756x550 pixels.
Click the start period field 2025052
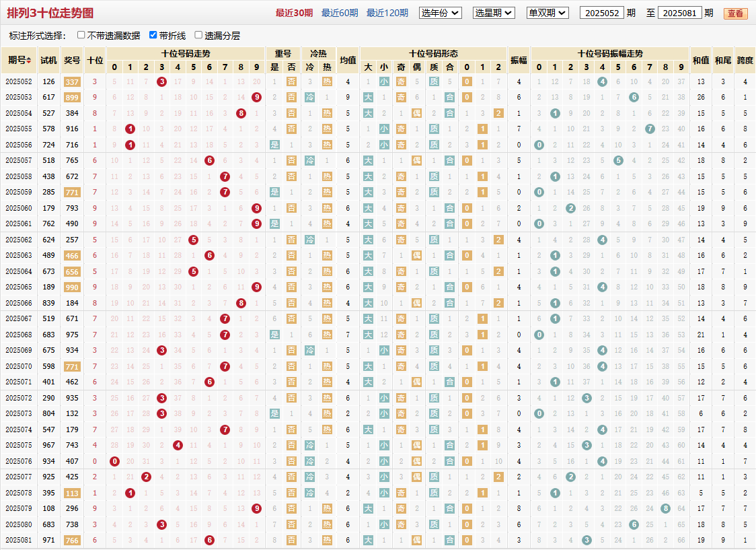pyautogui.click(x=602, y=13)
